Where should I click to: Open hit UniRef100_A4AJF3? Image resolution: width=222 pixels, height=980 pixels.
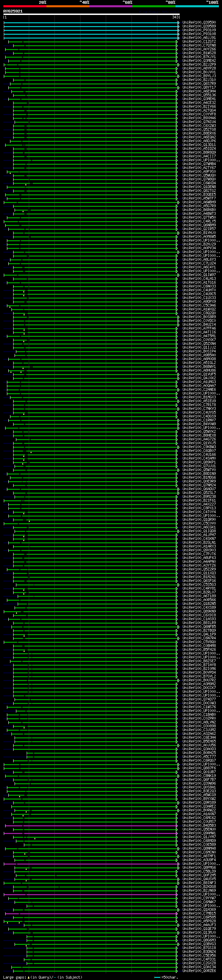point(199,925)
